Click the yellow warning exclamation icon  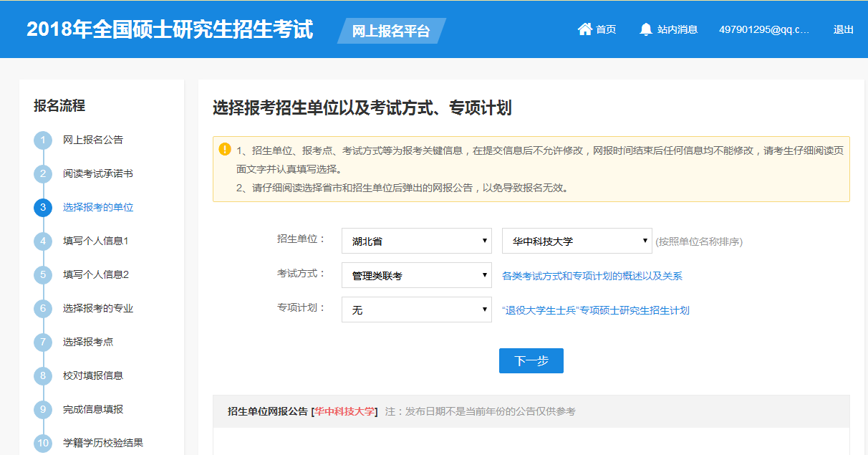click(225, 149)
